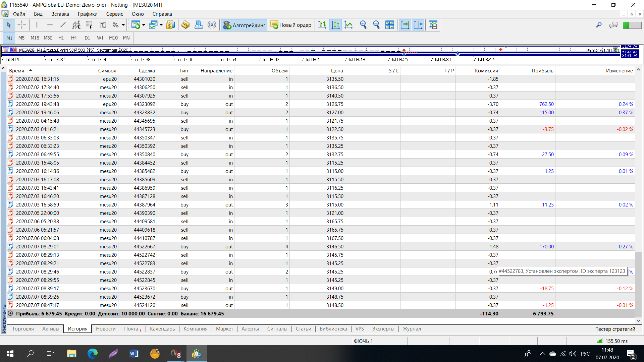The width and height of the screenshot is (644, 362).
Task: Click the zoom out magnifier icon
Action: 376,25
